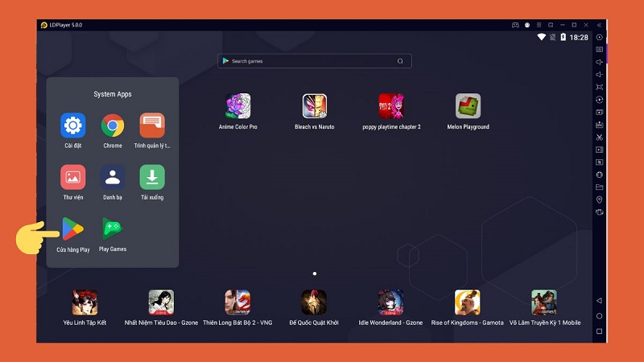
Task: Take screenshot with scissors icon
Action: pos(599,137)
